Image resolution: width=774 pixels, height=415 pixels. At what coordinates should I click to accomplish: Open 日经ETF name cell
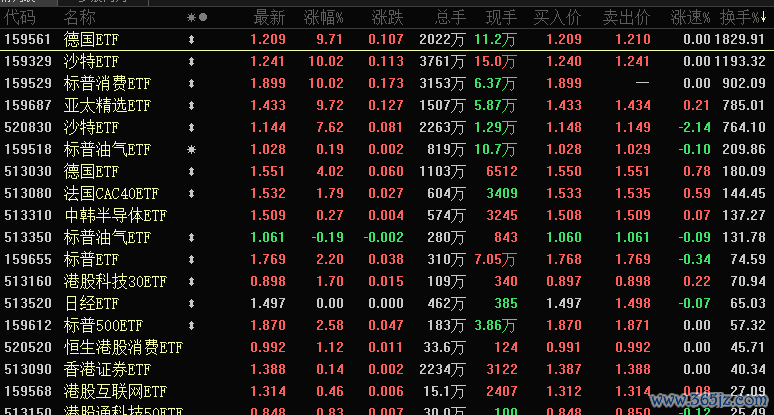pos(91,303)
